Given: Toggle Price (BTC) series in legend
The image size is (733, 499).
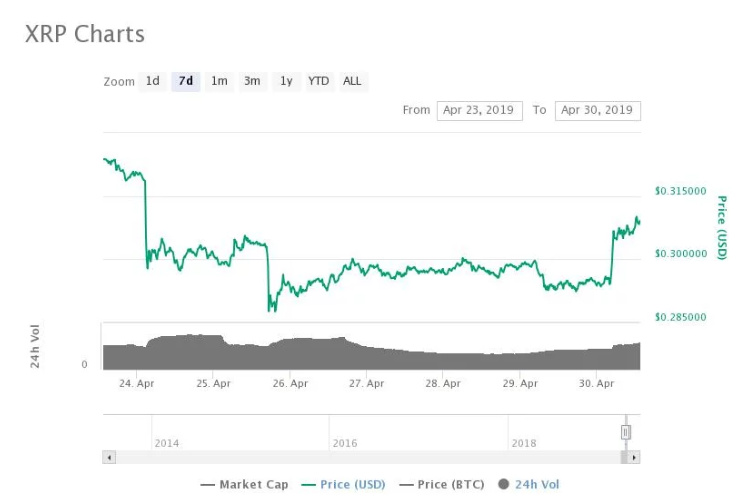Looking at the screenshot, I should [x=442, y=485].
